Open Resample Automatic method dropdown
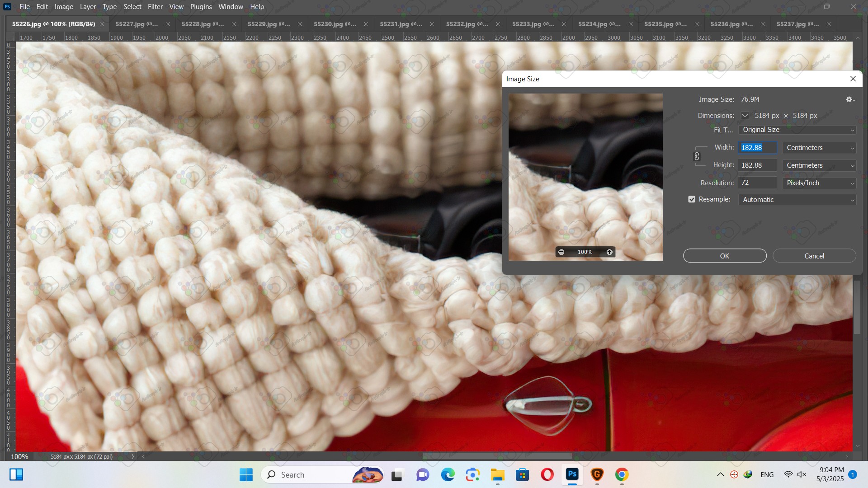 (x=797, y=200)
